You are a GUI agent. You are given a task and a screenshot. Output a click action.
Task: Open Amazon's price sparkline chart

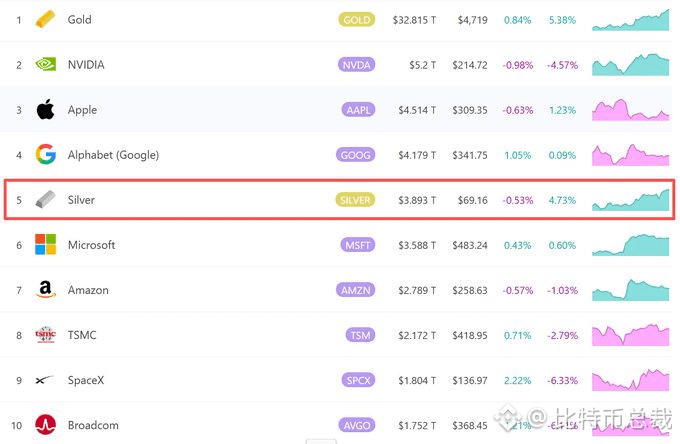(x=631, y=290)
